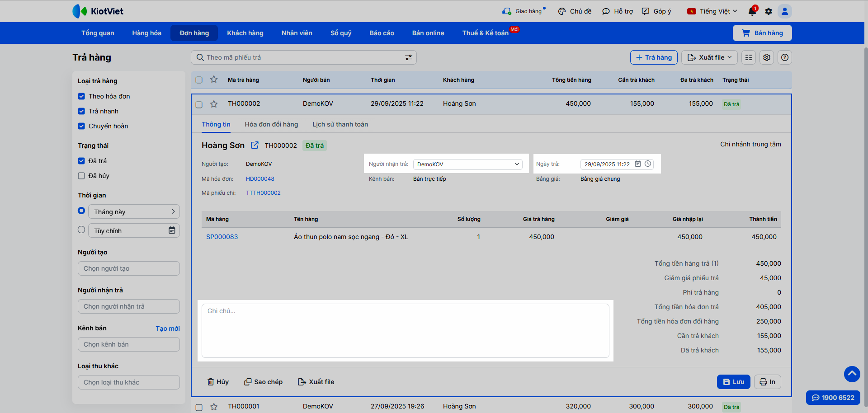
Task: Open the Giao hàng delivery icon
Action: pyautogui.click(x=507, y=11)
